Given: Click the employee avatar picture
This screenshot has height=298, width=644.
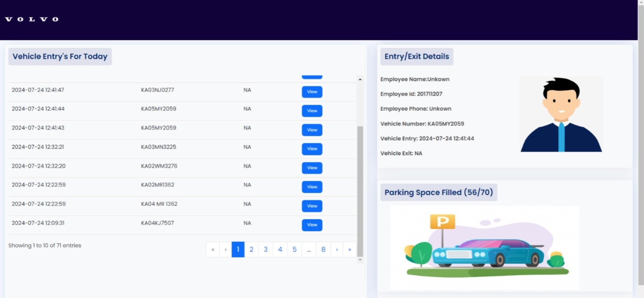Looking at the screenshot, I should [561, 115].
